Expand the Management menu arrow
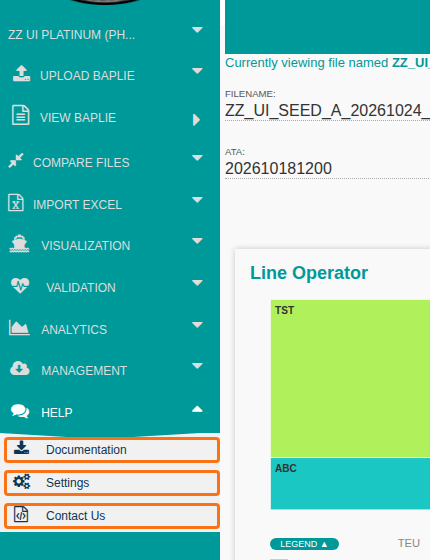This screenshot has width=430, height=560. coord(197,366)
